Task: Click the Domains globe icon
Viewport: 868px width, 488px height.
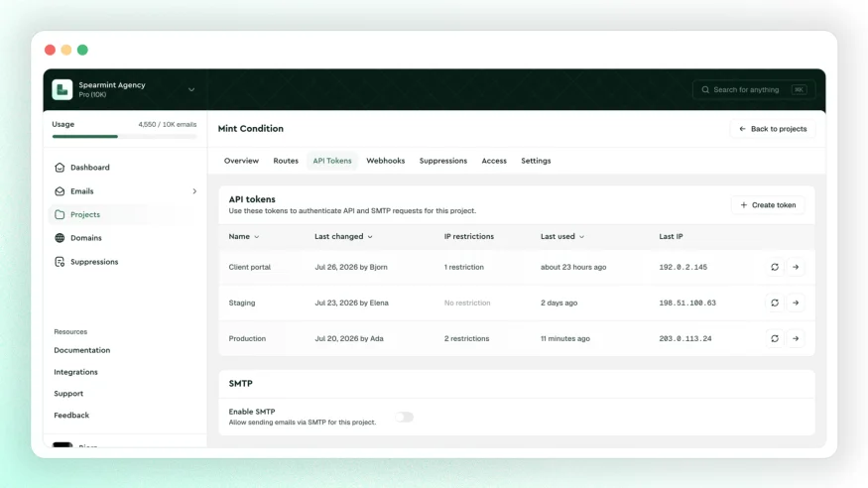Action: [60, 238]
